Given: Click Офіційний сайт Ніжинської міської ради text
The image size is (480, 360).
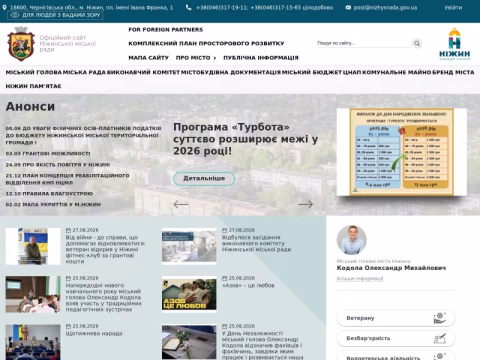Looking at the screenshot, I should [68, 43].
